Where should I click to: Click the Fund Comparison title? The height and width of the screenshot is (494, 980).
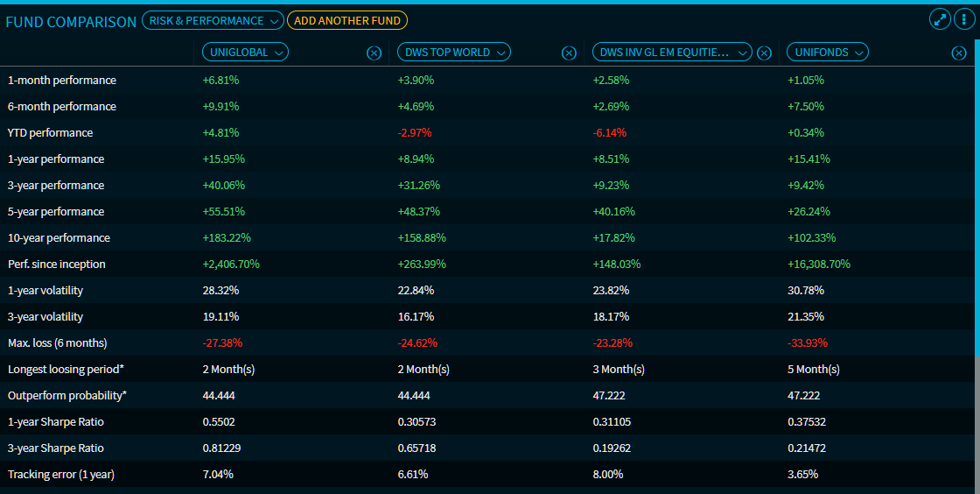pos(71,21)
